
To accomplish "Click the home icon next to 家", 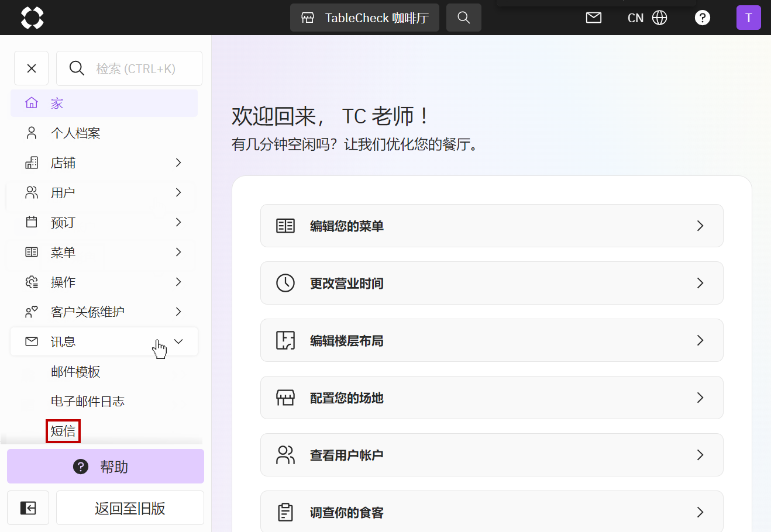I will click(32, 103).
